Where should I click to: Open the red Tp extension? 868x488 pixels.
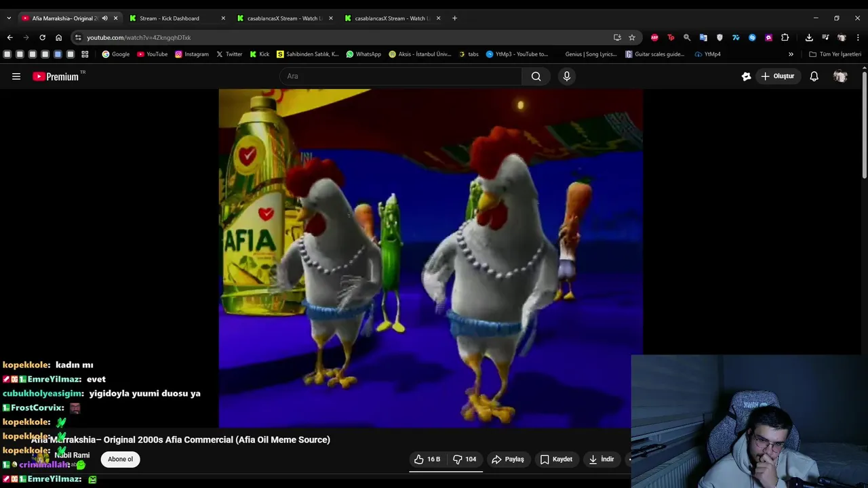[x=671, y=37]
